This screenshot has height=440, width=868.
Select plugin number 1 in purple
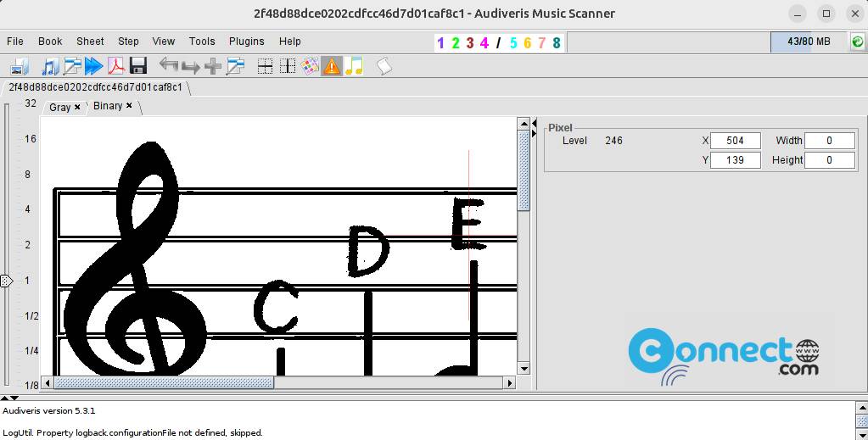pos(440,42)
